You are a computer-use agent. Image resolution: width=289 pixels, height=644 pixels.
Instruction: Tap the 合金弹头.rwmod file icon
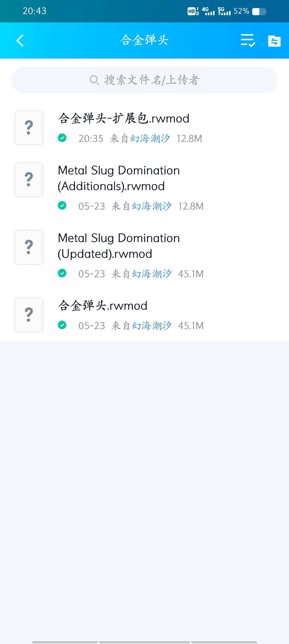point(29,315)
